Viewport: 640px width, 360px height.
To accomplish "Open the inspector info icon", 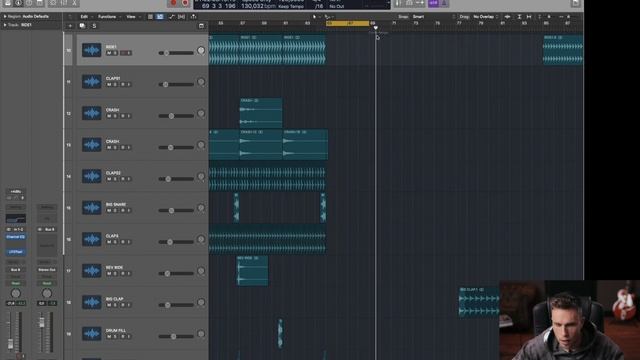I will (18, 3).
